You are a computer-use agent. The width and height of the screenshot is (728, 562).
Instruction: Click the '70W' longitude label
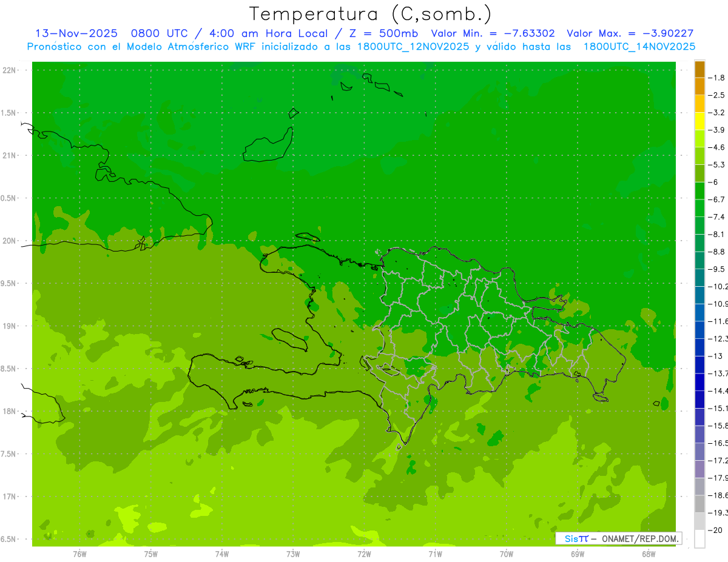click(x=507, y=554)
